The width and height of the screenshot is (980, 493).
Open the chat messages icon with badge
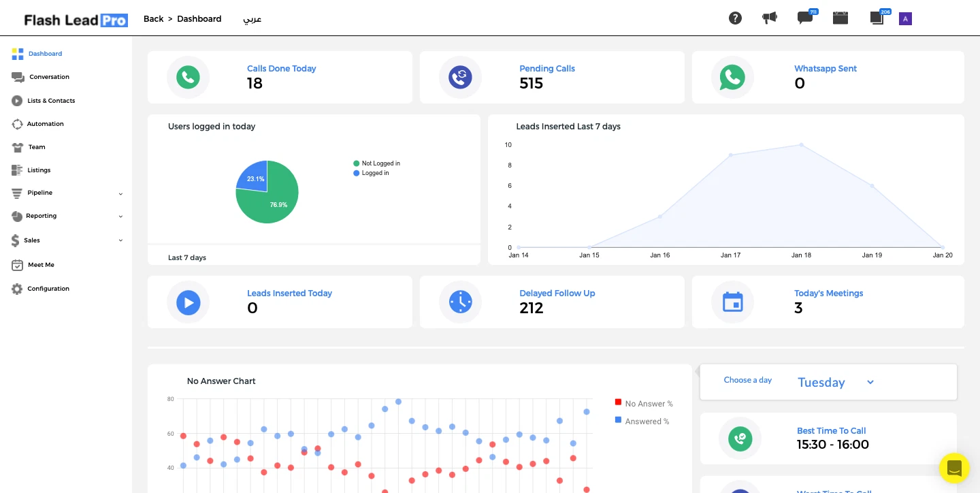805,18
